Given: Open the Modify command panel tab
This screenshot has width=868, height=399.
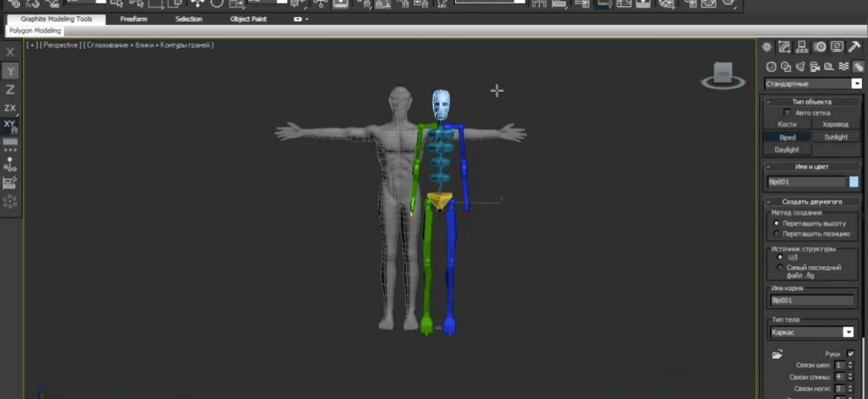Looking at the screenshot, I should point(785,47).
